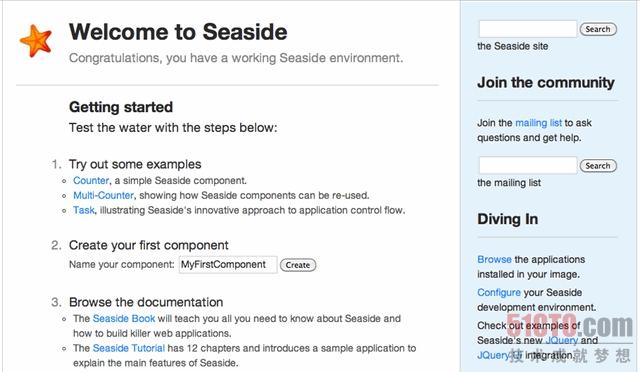This screenshot has width=640, height=372.
Task: Click Search button for the Seaside site
Action: 598,29
